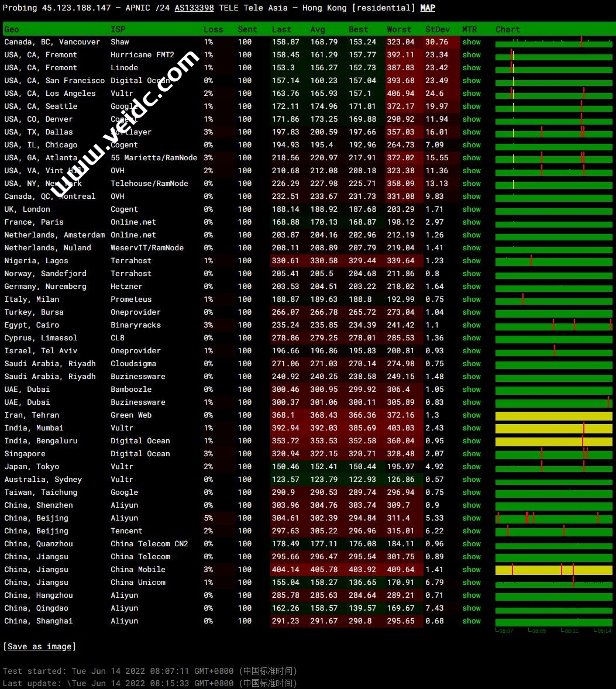Show MTR for Jiangsu China Mobile
Screen dimensions: 616x689
472,570
